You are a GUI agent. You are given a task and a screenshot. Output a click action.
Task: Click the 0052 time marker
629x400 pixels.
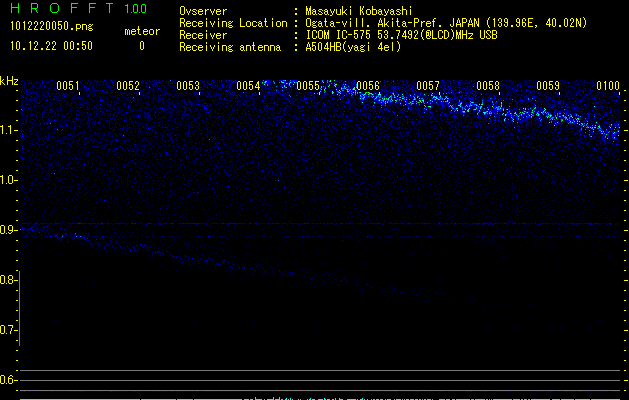coord(128,86)
